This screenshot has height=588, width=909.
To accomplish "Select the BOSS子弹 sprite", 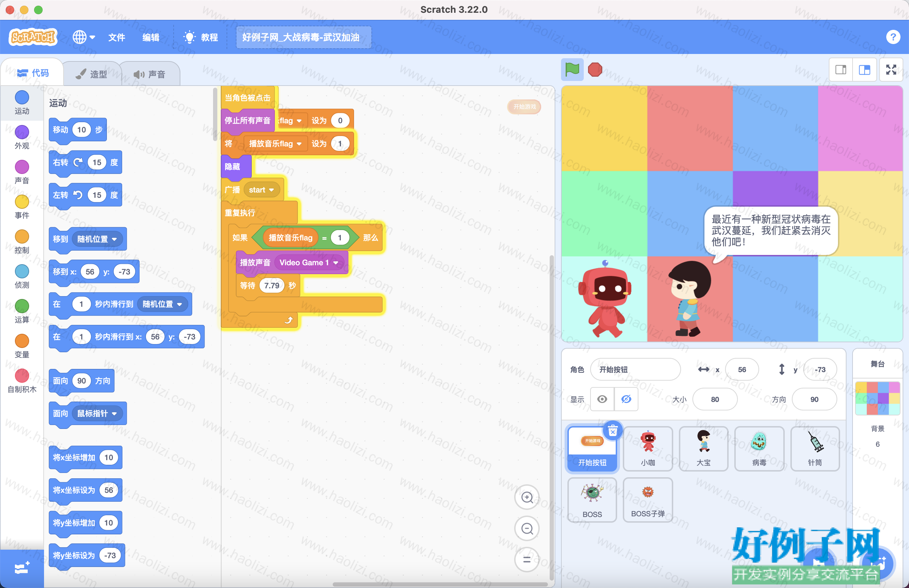I will point(648,500).
